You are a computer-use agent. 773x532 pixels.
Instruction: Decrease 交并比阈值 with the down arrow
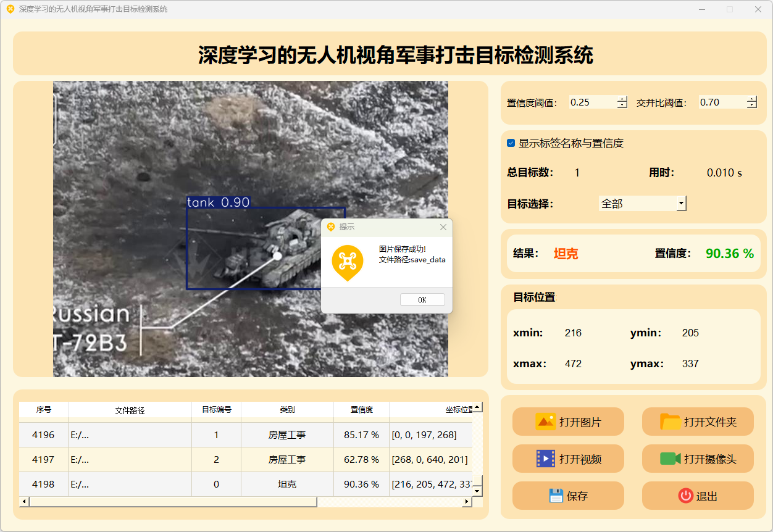(x=751, y=106)
